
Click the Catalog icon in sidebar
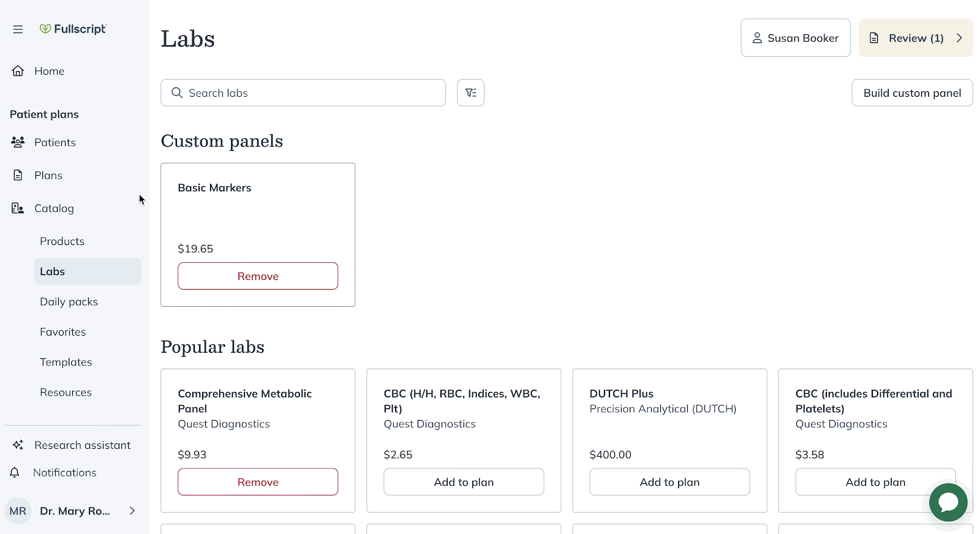pyautogui.click(x=18, y=208)
